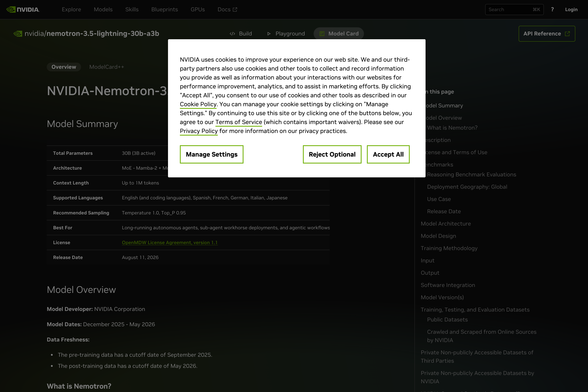Click the nvidia/nemotron-3.5-lightning-30b-a3b title
Screen dimensions: 588x392
coord(92,33)
